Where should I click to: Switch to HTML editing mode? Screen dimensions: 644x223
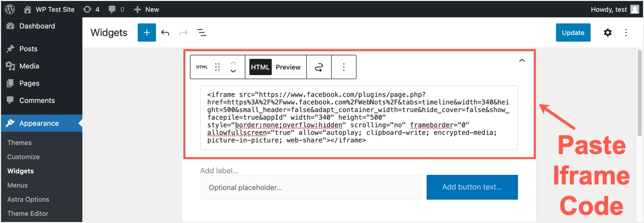click(x=260, y=67)
